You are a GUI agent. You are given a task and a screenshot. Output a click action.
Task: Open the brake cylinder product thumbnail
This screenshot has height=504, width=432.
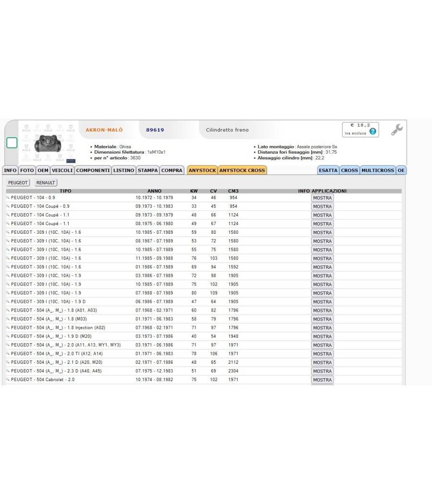click(48, 144)
